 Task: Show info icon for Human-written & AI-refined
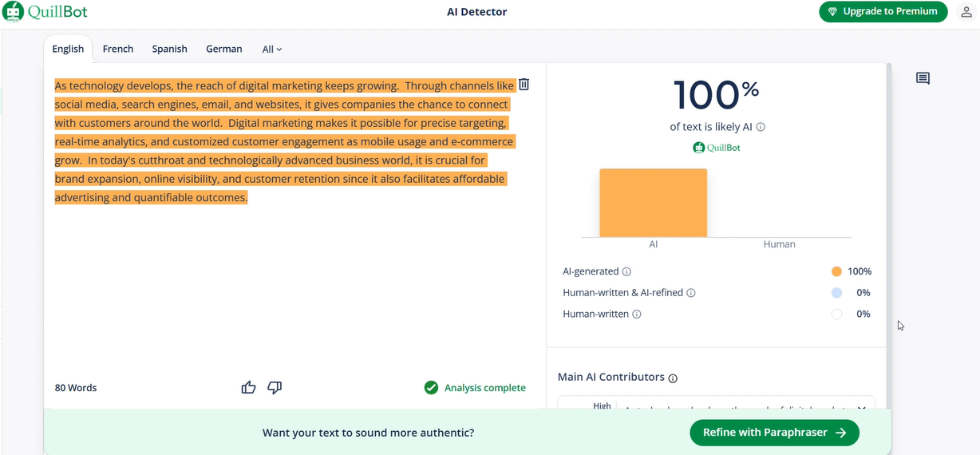click(691, 293)
